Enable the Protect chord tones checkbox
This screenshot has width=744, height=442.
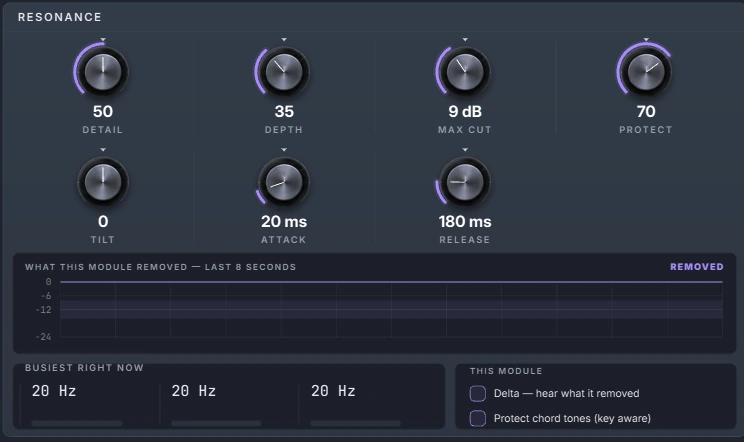(477, 418)
